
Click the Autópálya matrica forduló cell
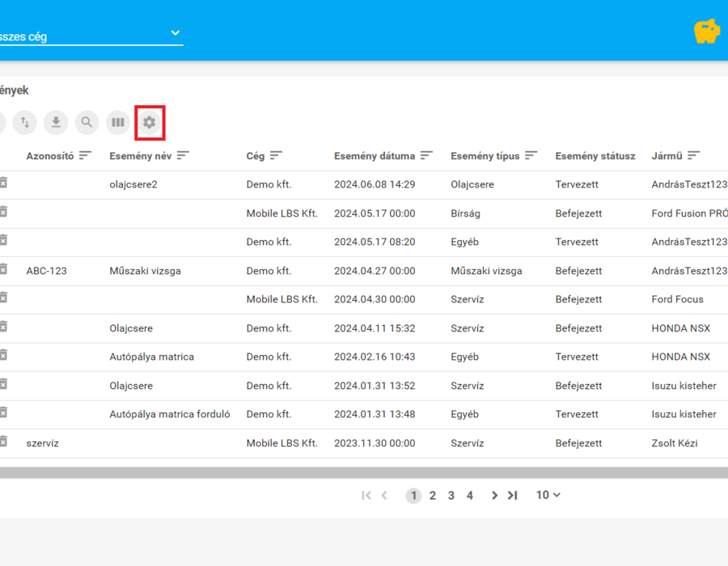[x=170, y=414]
